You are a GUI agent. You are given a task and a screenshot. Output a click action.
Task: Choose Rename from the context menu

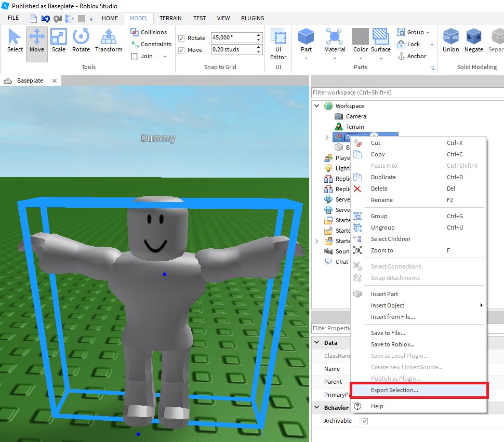419,200
